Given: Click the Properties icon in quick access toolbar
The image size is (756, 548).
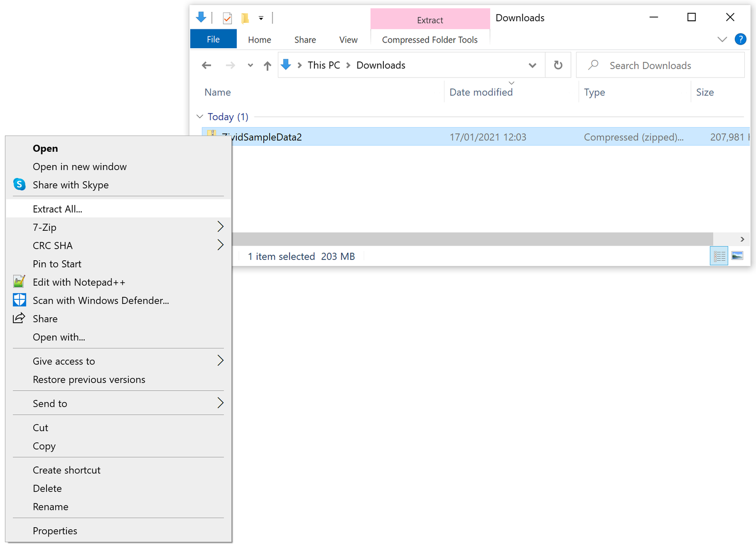Looking at the screenshot, I should coord(227,18).
